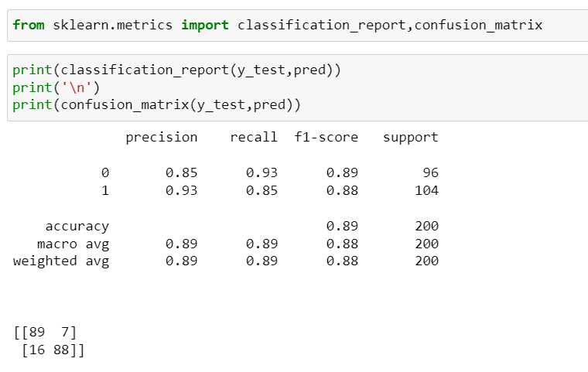
Task: Click the 'macro avg' row label
Action: tap(73, 244)
